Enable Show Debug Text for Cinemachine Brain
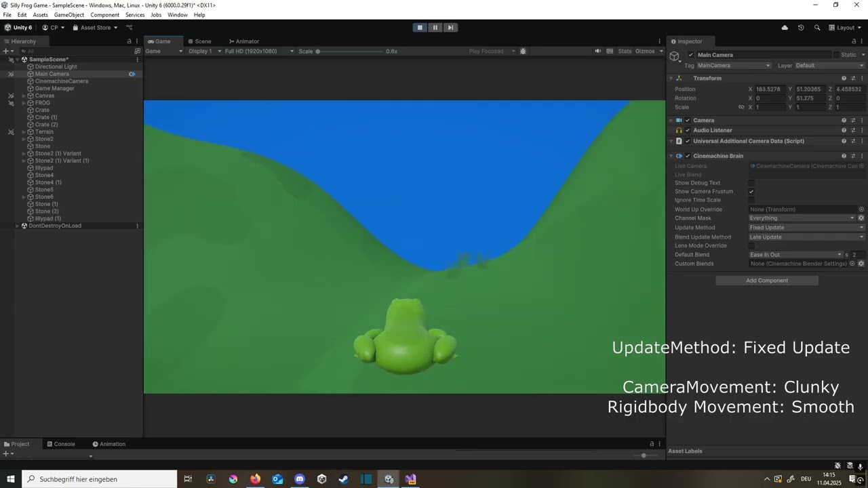The image size is (868, 488). [x=751, y=182]
